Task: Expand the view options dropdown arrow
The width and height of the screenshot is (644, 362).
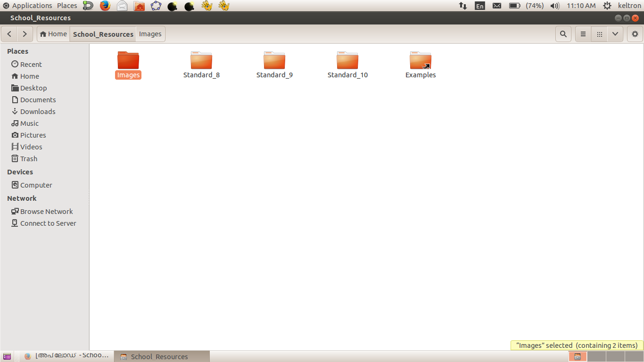Action: [615, 34]
